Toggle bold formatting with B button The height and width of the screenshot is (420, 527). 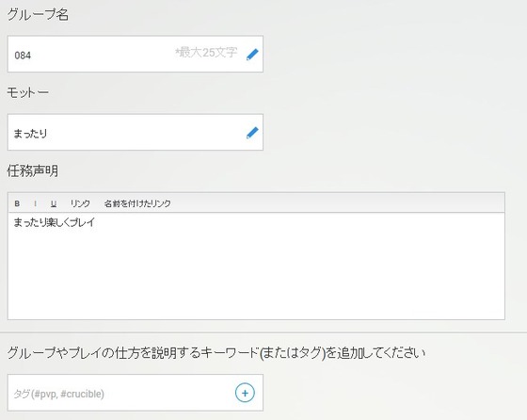tap(17, 203)
